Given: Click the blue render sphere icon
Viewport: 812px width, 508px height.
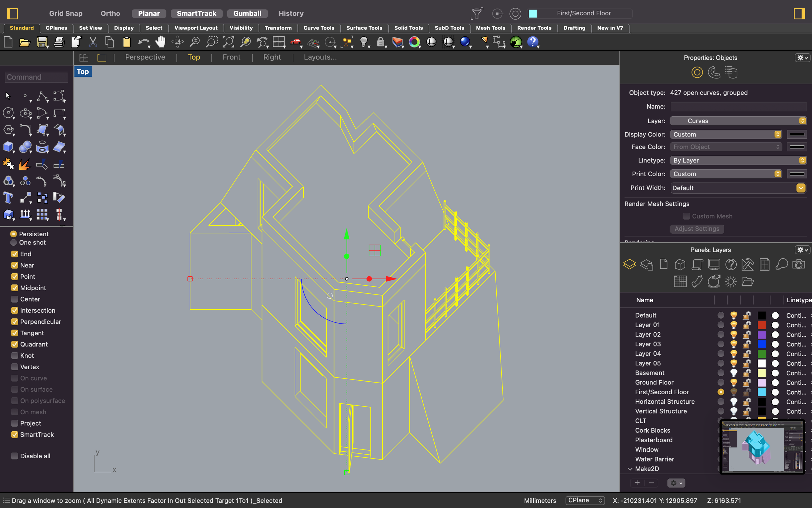Looking at the screenshot, I should (x=465, y=42).
